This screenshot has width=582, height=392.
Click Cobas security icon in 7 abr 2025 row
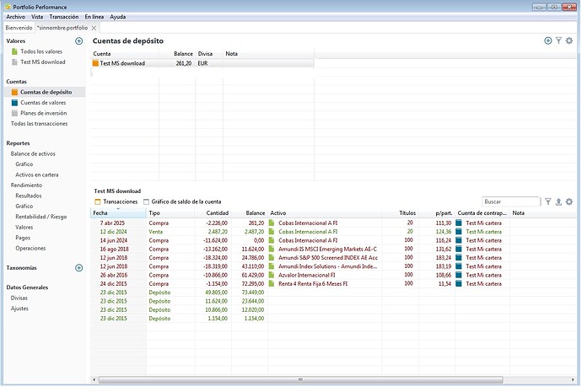coord(272,223)
